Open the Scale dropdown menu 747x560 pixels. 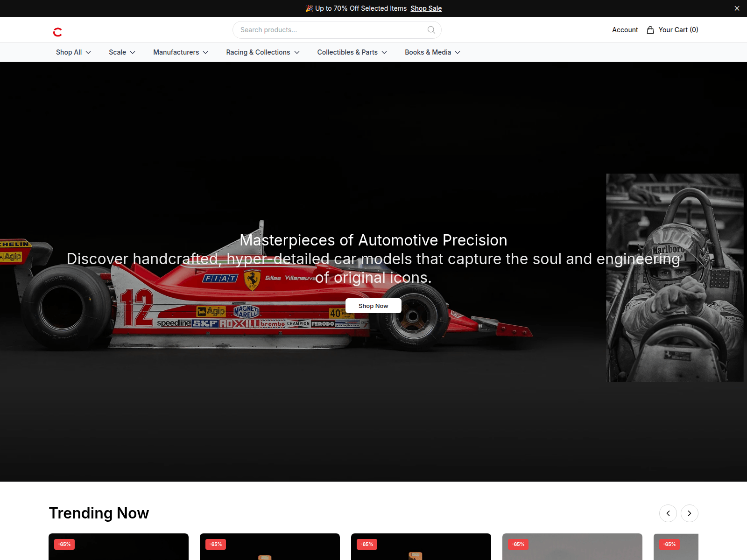(x=122, y=52)
